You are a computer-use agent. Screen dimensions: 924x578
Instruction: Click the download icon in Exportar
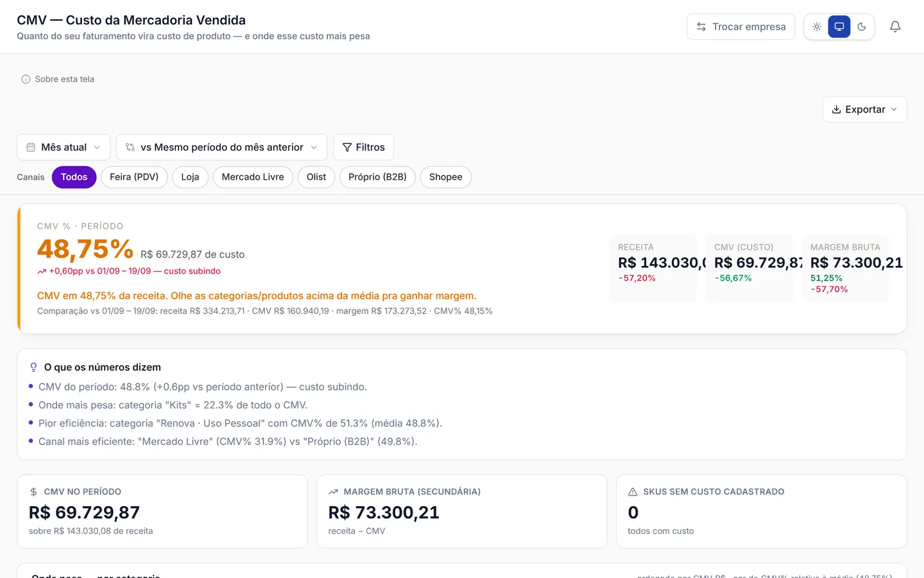pos(836,109)
